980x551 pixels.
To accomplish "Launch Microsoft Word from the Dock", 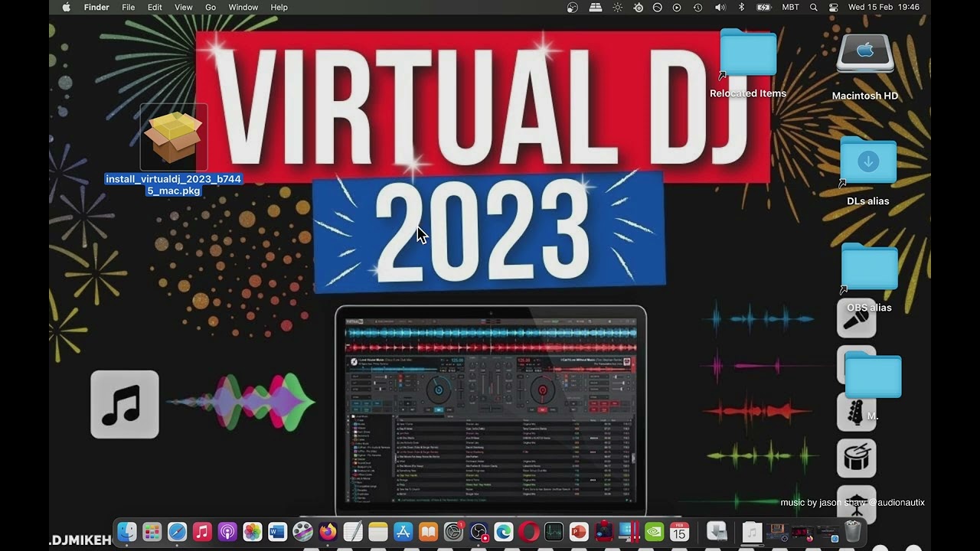I will coord(277,531).
